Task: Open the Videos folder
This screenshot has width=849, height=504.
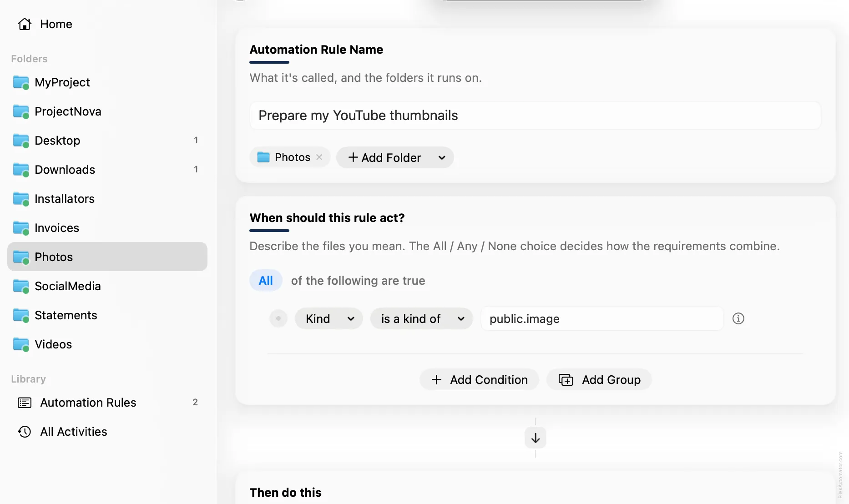Action: pos(107,344)
